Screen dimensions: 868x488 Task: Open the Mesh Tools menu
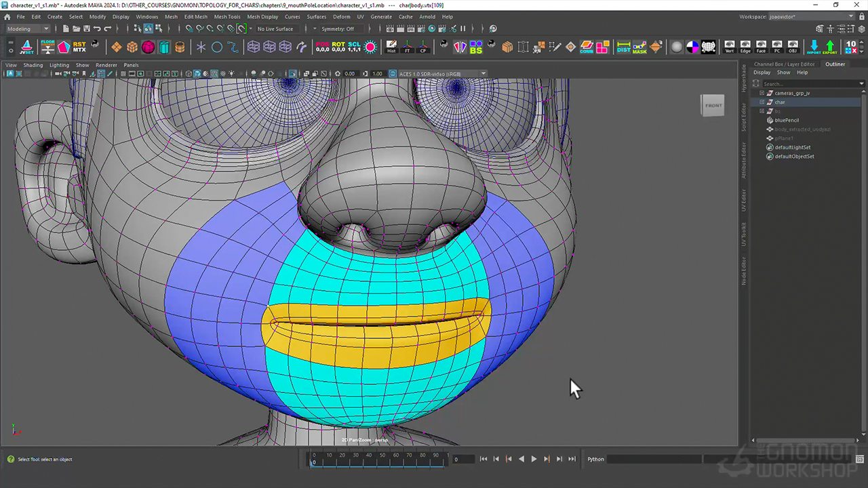(226, 16)
